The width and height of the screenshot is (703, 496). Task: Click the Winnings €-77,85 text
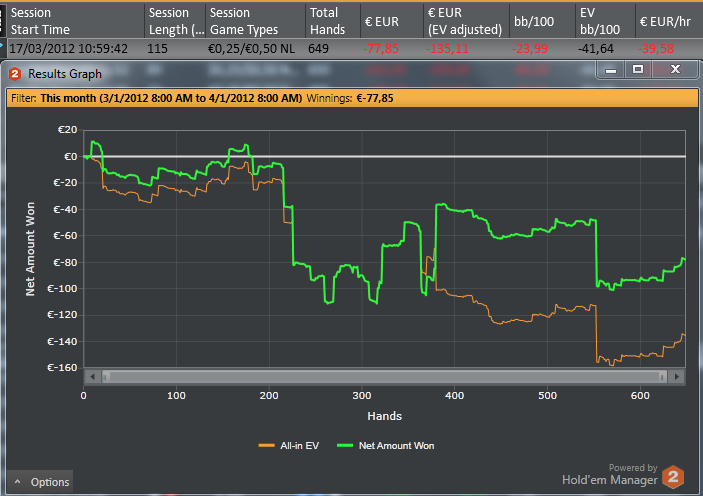(350, 98)
